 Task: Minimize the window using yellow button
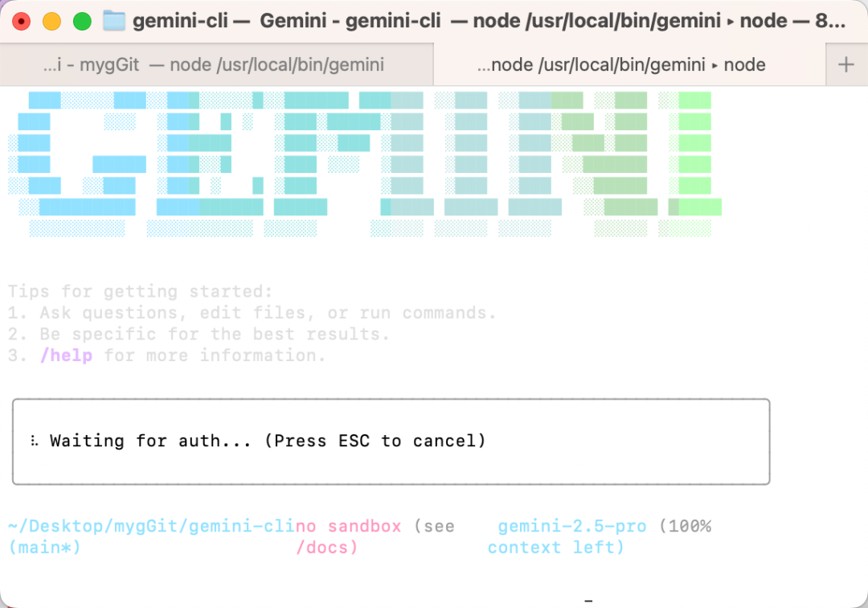pyautogui.click(x=51, y=22)
